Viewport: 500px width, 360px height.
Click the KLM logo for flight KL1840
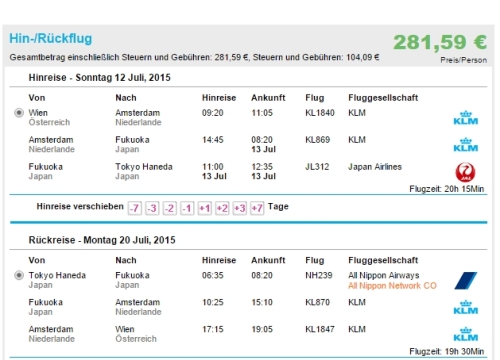[466, 118]
